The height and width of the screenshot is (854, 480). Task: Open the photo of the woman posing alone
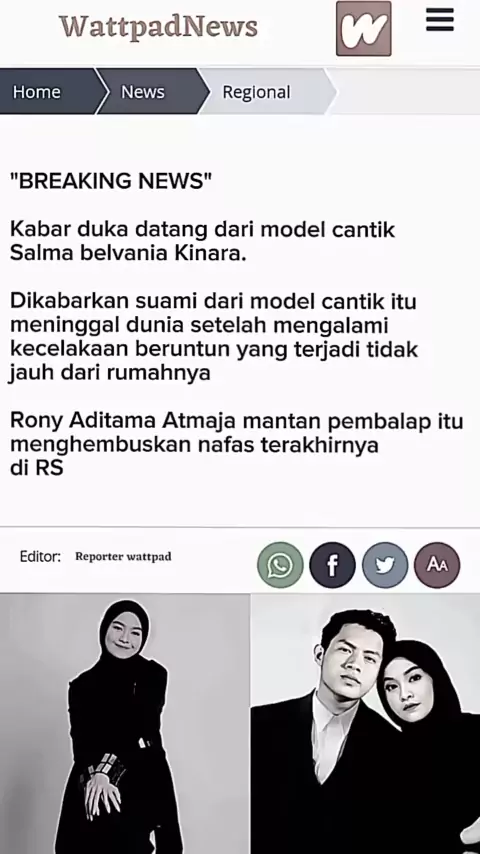coord(125,724)
